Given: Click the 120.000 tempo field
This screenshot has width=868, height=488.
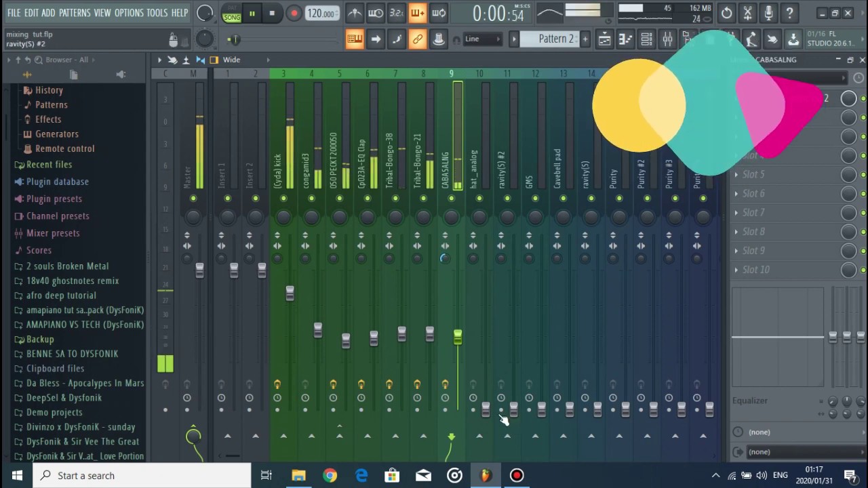Looking at the screenshot, I should tap(321, 14).
